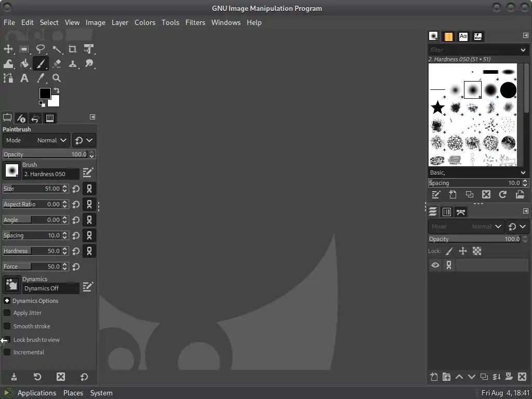Delete tool preset at bottom of Tool Options
This screenshot has height=399, width=532.
point(61,377)
